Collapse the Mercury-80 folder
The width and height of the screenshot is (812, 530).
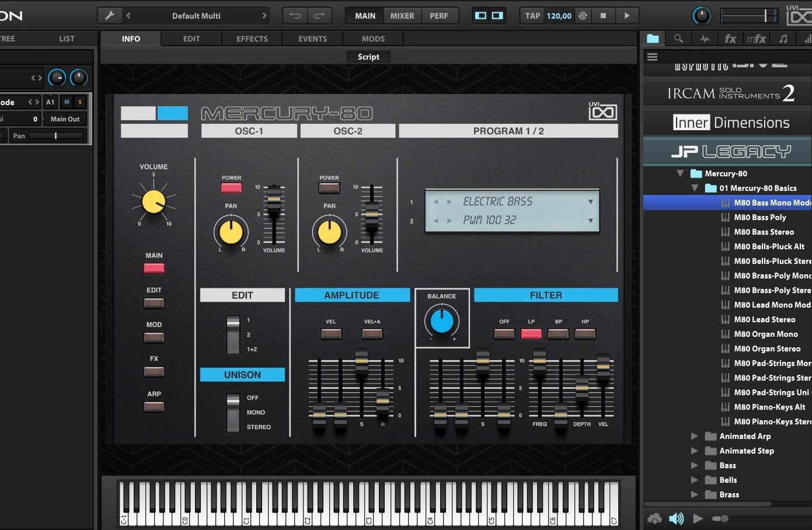point(680,173)
